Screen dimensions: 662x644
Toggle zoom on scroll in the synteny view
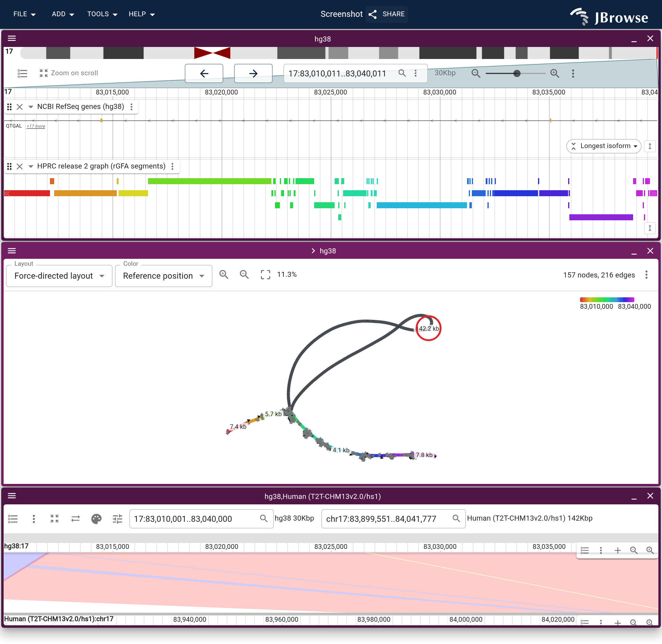[x=54, y=519]
